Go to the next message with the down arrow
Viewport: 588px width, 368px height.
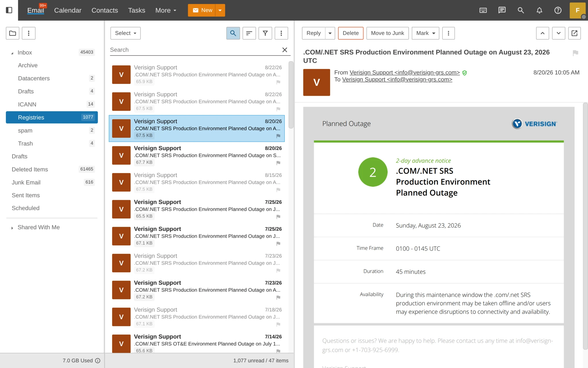click(558, 33)
